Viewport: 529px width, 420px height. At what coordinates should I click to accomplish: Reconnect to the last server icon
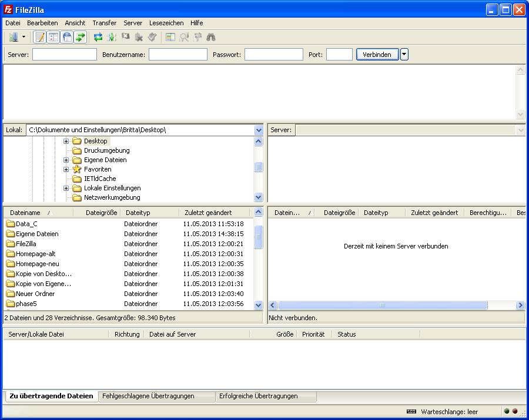point(152,37)
